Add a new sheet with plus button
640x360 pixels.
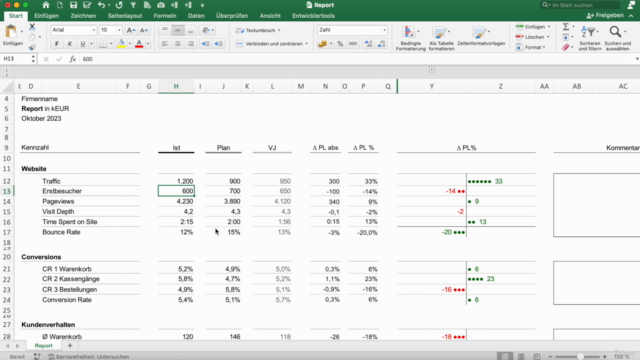coord(70,346)
